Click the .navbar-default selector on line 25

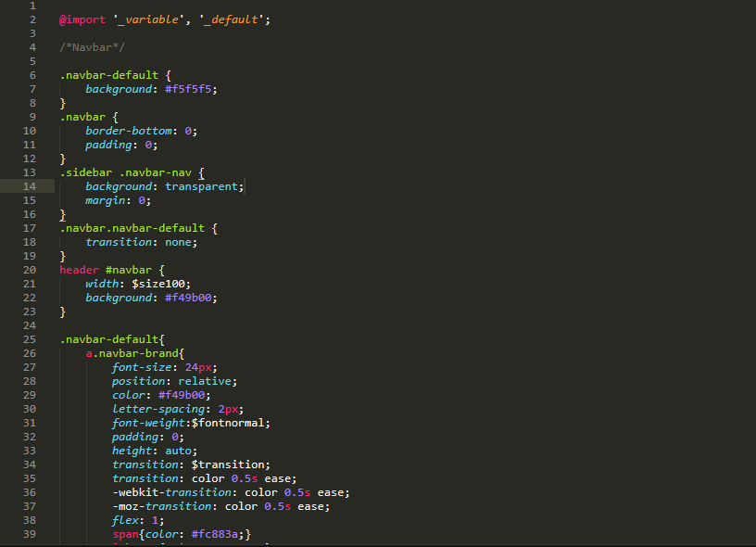(109, 339)
